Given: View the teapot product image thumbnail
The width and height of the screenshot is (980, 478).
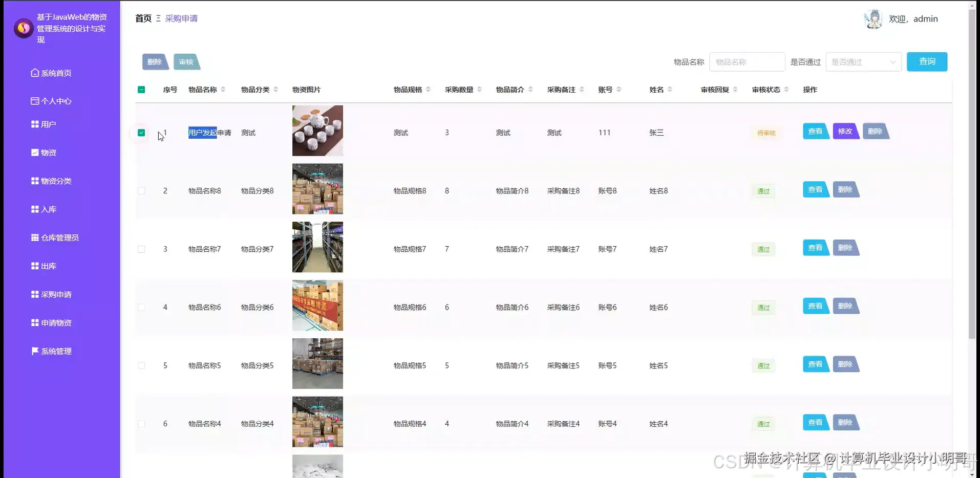Looking at the screenshot, I should point(317,130).
